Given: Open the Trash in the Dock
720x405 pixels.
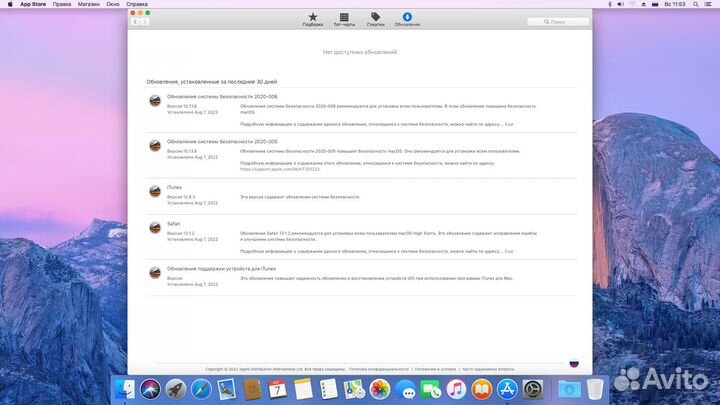Looking at the screenshot, I should pos(595,389).
